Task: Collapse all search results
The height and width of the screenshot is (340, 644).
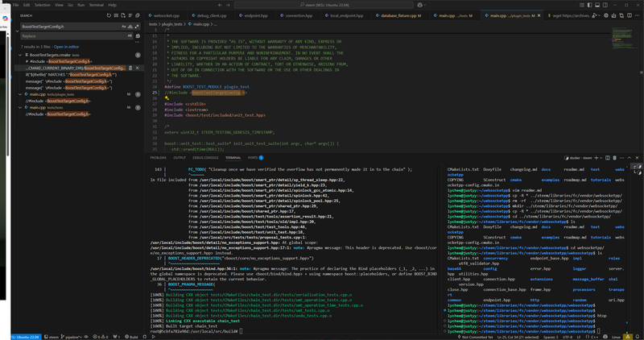Action: pyautogui.click(x=137, y=15)
